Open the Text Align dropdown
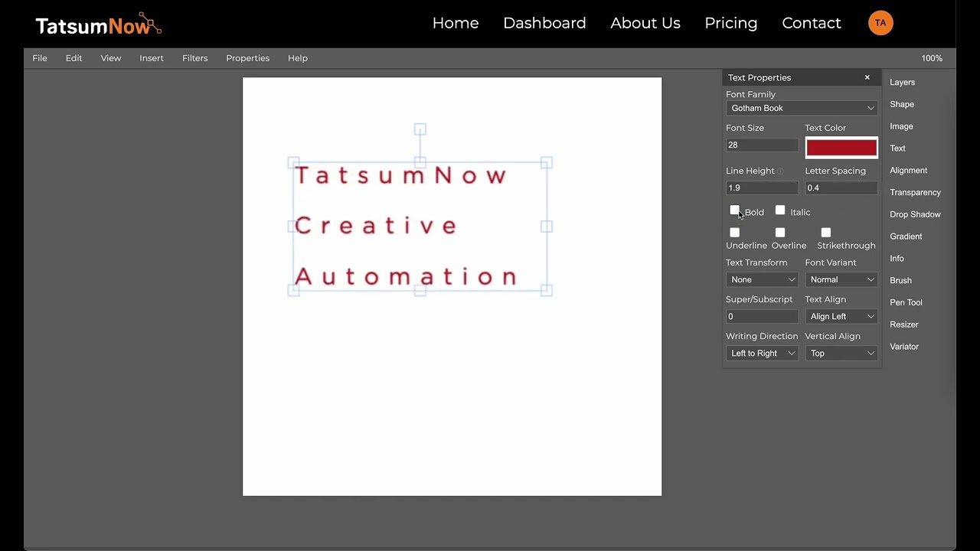 coord(841,316)
